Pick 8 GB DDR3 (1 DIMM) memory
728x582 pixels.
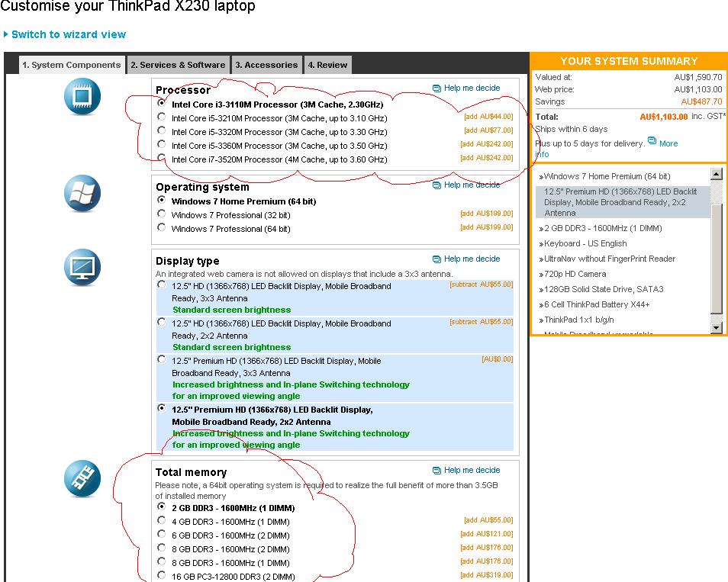click(161, 561)
